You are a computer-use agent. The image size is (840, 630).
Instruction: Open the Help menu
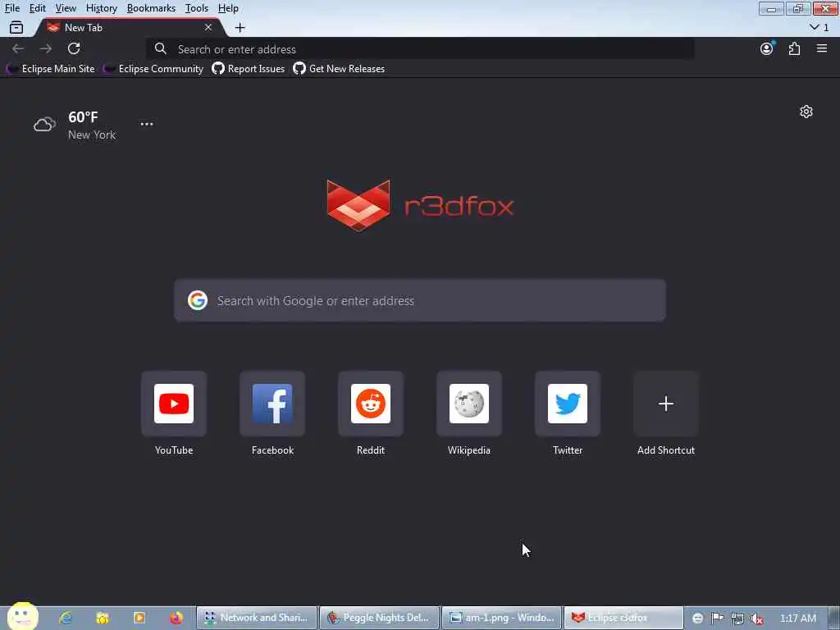[x=228, y=8]
